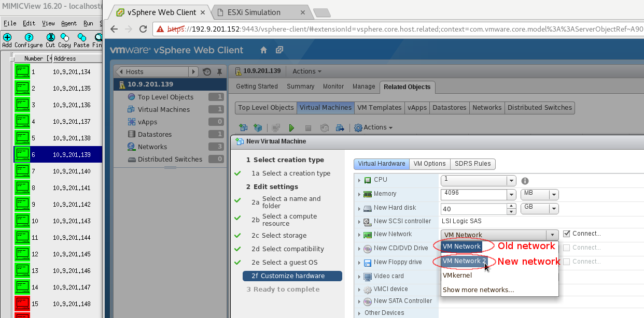644x318 pixels.
Task: Open the hard disk unit GB dropdown
Action: pyautogui.click(x=554, y=209)
